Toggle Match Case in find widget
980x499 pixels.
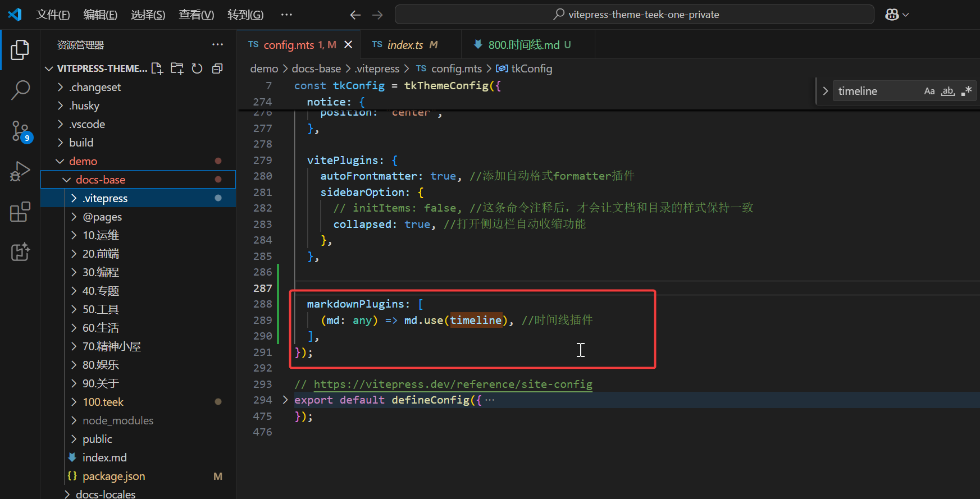[929, 91]
